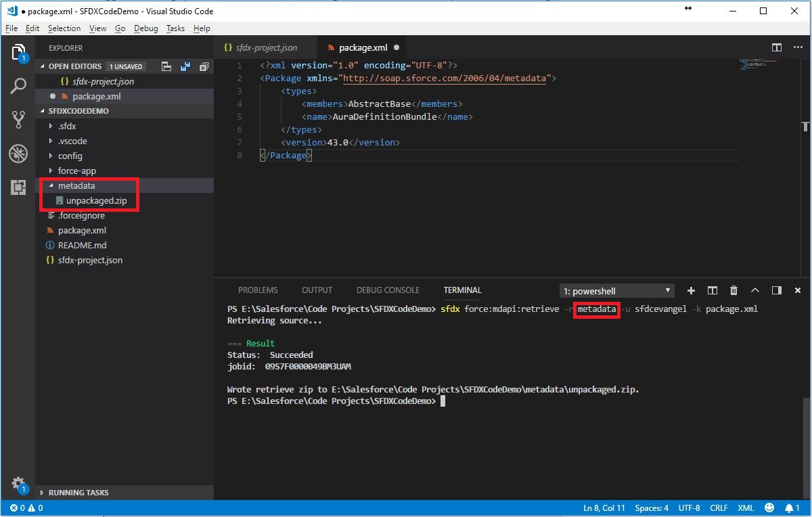The width and height of the screenshot is (812, 517).
Task: Open the Debug view in activity bar
Action: pyautogui.click(x=18, y=154)
